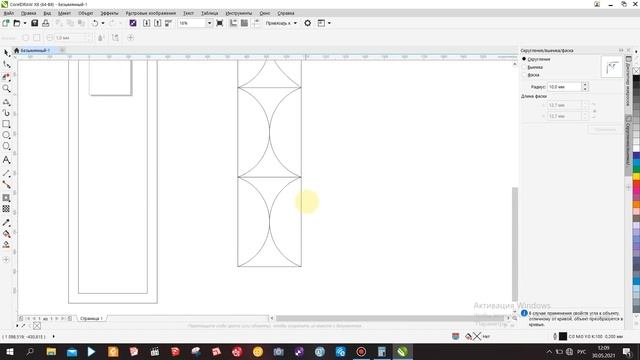Open the notification center icon

(627, 351)
